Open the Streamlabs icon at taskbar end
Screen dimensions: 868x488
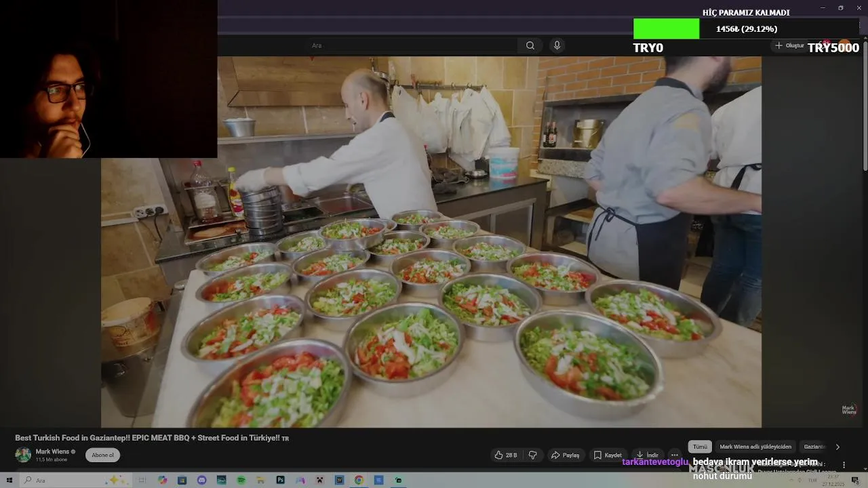pyautogui.click(x=398, y=480)
